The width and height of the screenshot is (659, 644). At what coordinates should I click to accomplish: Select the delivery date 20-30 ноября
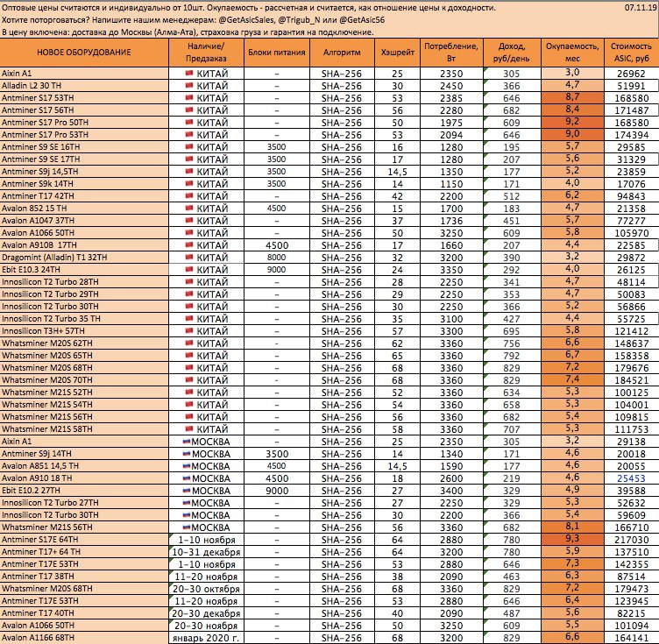206,626
